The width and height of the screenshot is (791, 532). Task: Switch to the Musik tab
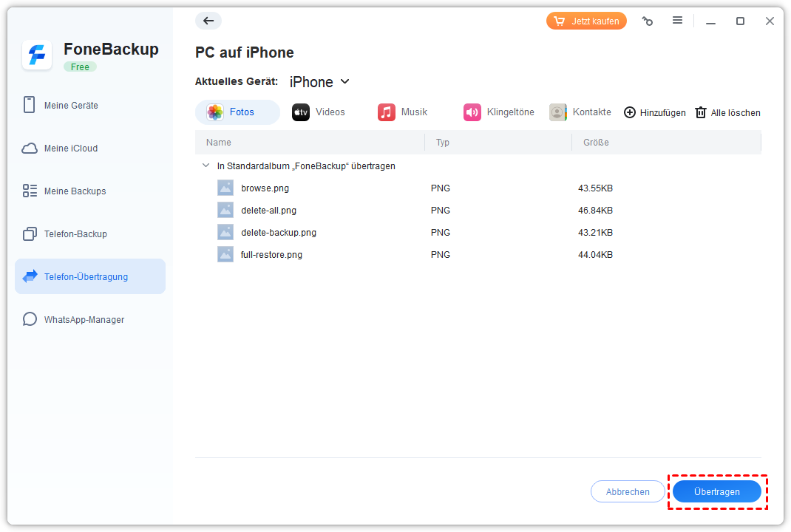[x=404, y=112]
